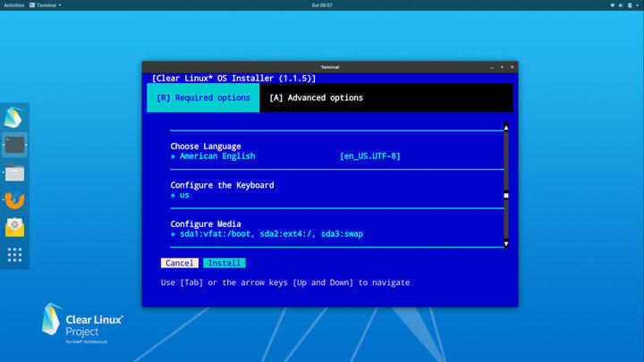Select Configure the Keyboard option
Image resolution: width=644 pixels, height=362 pixels.
click(x=222, y=185)
